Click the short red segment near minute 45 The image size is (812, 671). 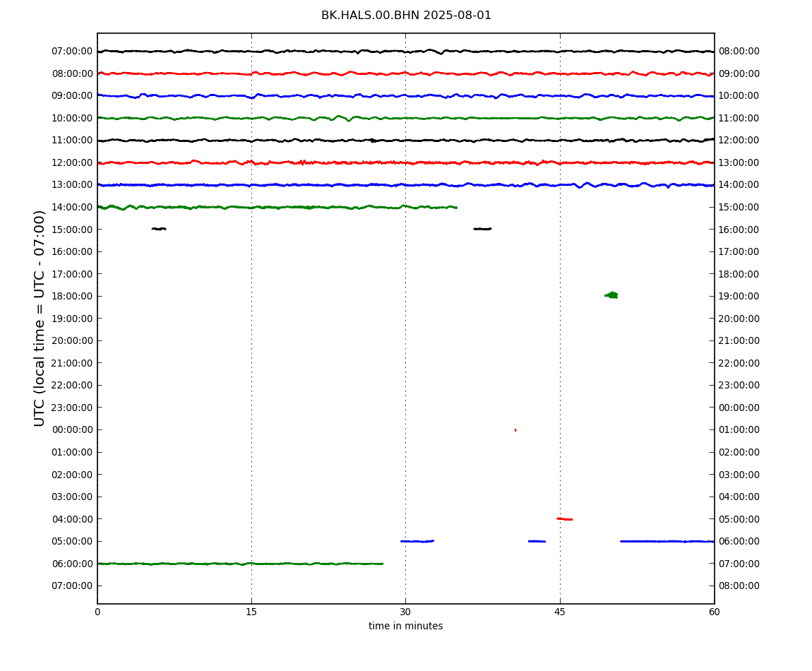click(x=564, y=518)
